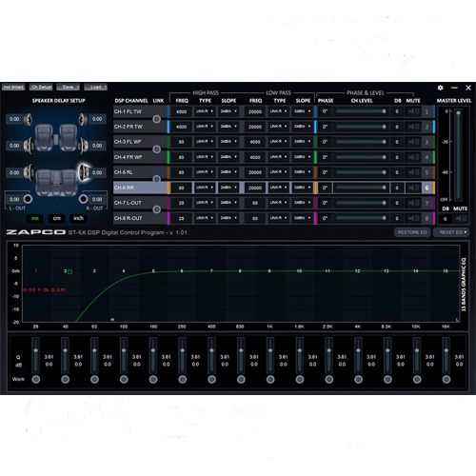Toggle link between CH-7 and CH-8
This screenshot has height=476, width=476.
(x=156, y=209)
